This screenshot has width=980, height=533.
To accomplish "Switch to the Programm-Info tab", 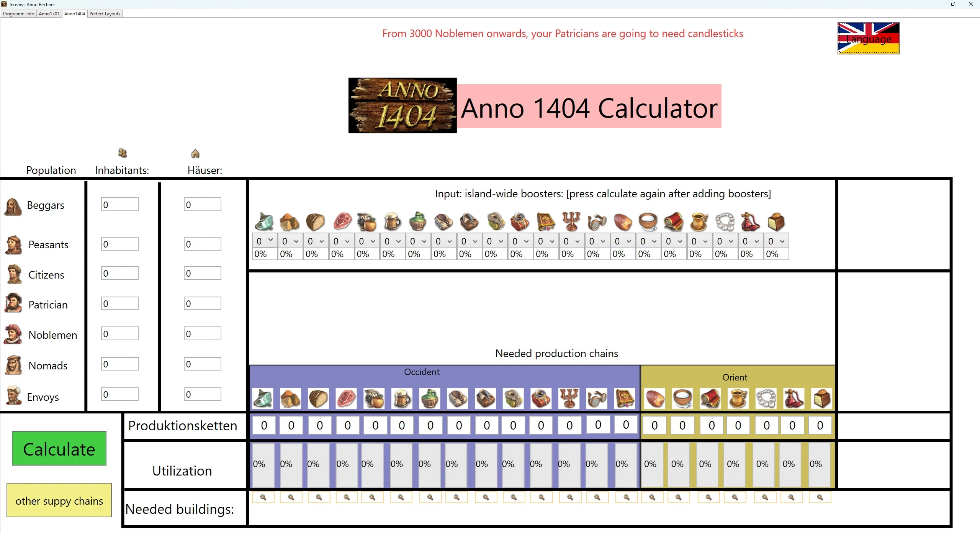I will tap(18, 13).
